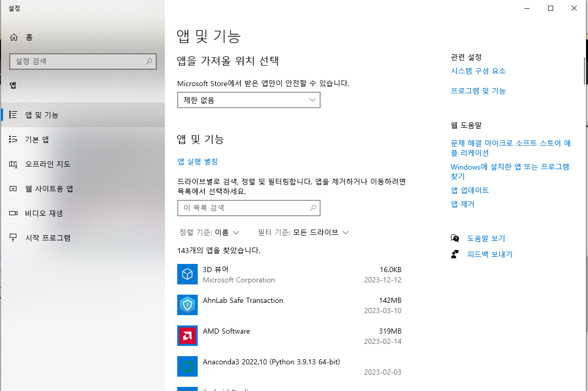Click the 피드백 보내기 person icon

coord(455,254)
